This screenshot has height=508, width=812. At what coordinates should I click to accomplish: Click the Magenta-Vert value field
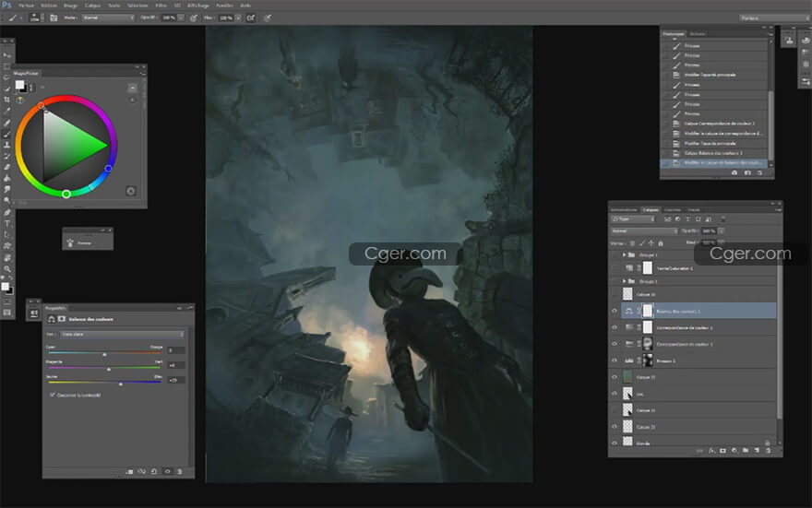[x=176, y=365]
